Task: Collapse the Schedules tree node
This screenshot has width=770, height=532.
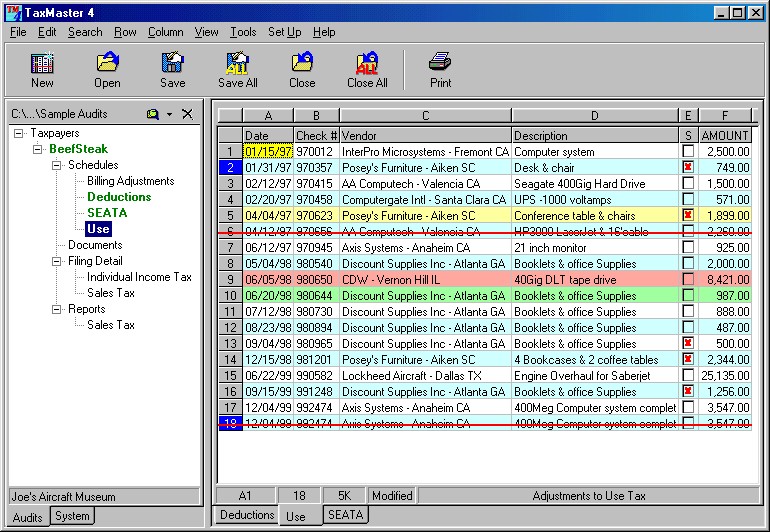Action: (56, 165)
